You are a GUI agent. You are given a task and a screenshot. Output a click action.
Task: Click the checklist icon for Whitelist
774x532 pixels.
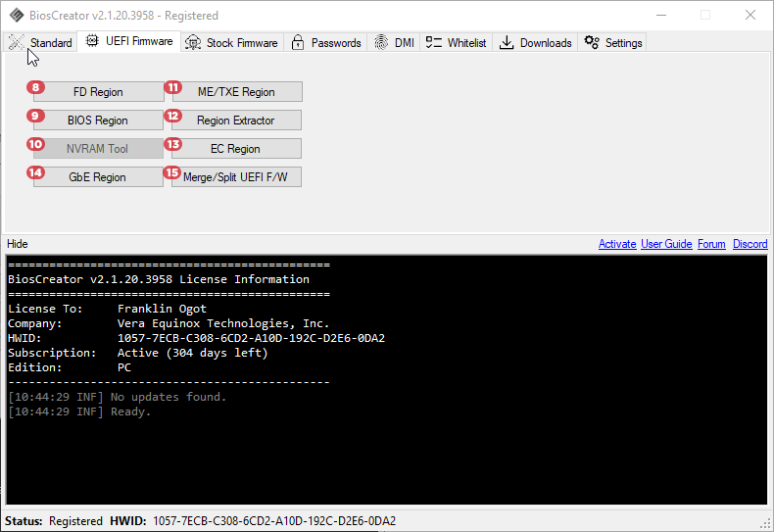point(434,42)
